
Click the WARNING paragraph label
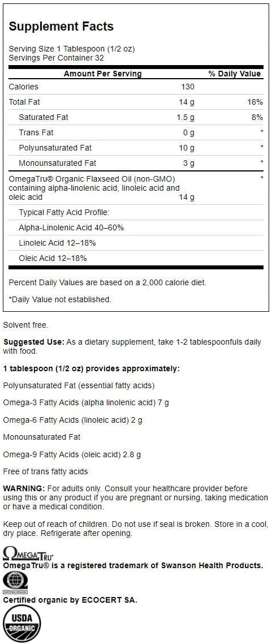24,488
